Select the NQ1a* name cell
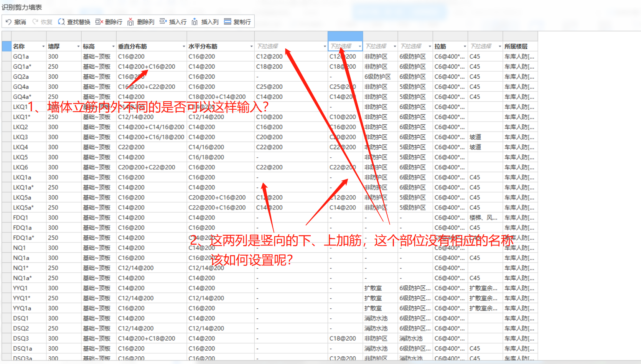The height and width of the screenshot is (364, 641). point(29,278)
